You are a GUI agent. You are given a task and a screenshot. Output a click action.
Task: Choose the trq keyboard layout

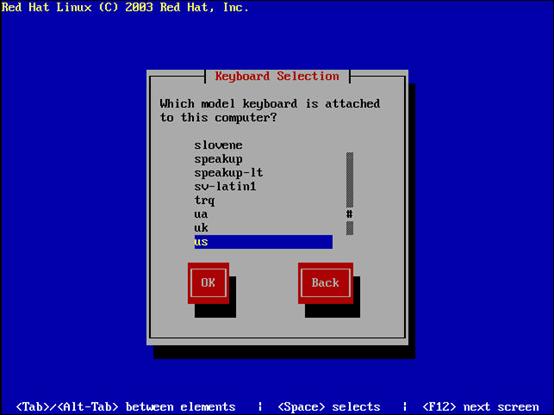263,200
